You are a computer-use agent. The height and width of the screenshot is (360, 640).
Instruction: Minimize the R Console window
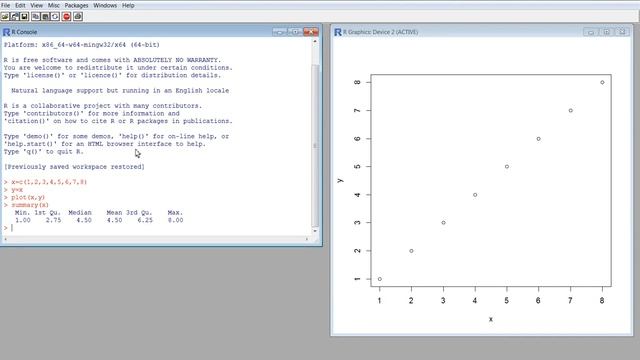tap(280, 32)
